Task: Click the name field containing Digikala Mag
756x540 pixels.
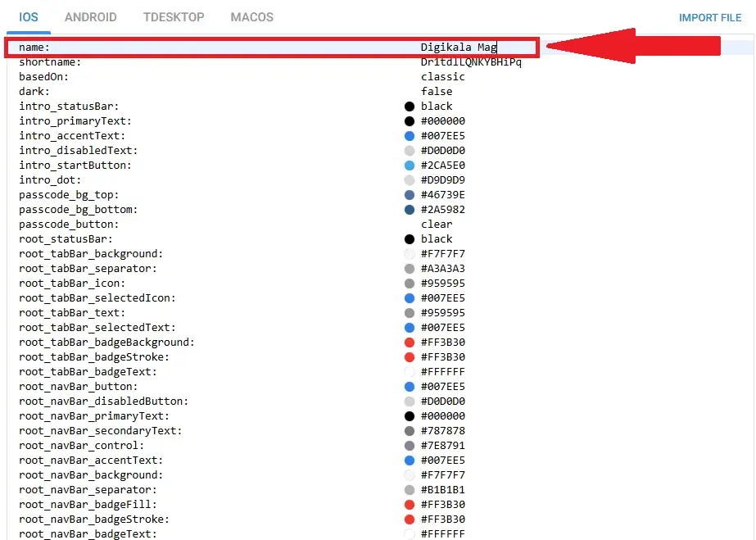Action: (459, 48)
